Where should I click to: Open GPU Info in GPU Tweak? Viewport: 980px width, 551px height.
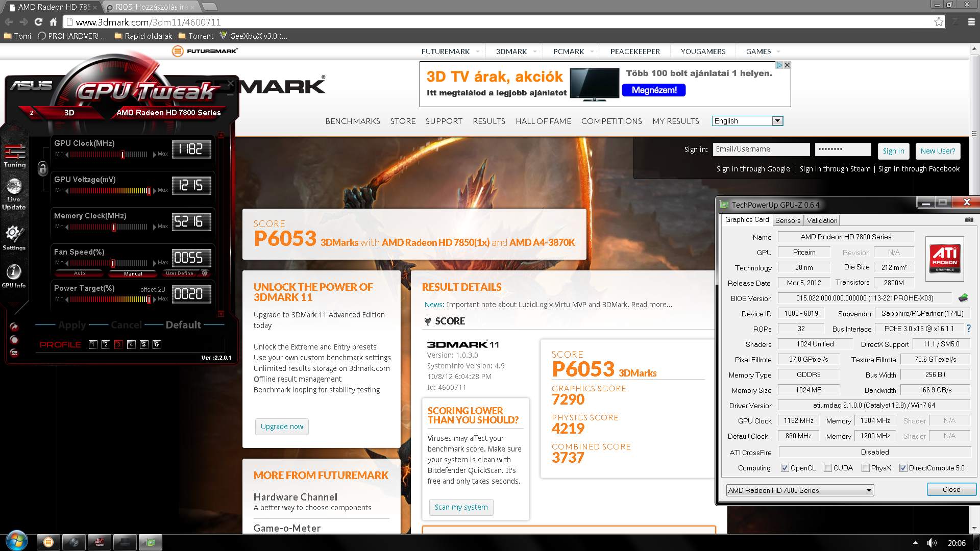pos(14,276)
